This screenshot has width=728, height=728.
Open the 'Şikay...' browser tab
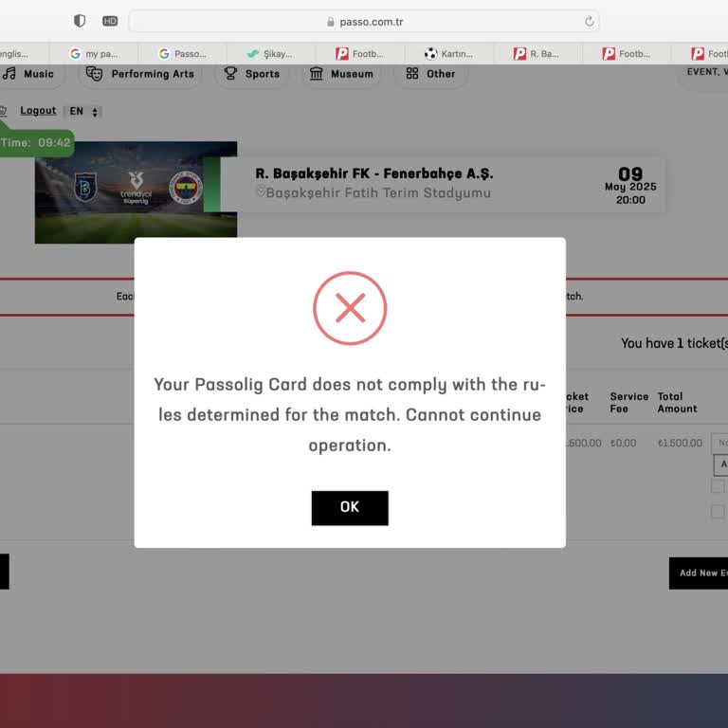(270, 54)
